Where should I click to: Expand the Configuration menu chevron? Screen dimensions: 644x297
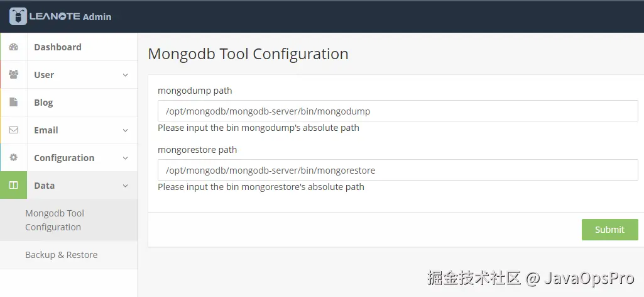point(125,158)
